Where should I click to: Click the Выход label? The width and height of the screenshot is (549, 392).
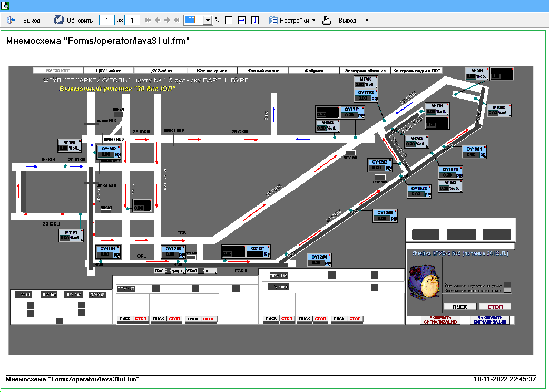click(32, 21)
